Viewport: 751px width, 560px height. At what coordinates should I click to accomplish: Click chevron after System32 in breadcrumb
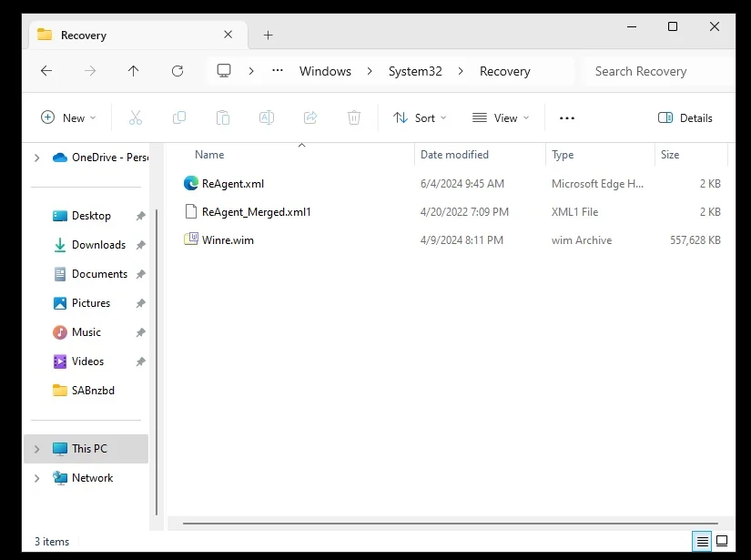pyautogui.click(x=461, y=71)
